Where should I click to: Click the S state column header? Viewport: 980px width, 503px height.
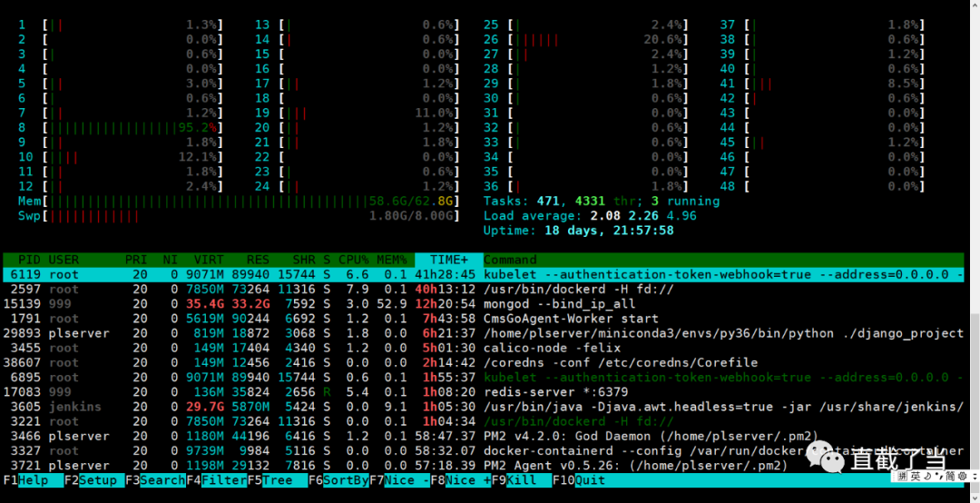(327, 260)
